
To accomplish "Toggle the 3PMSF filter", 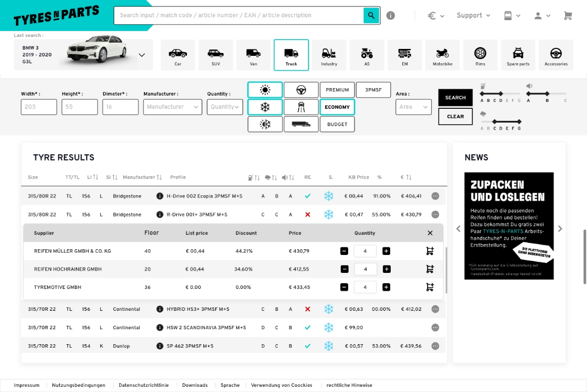I will pyautogui.click(x=373, y=90).
